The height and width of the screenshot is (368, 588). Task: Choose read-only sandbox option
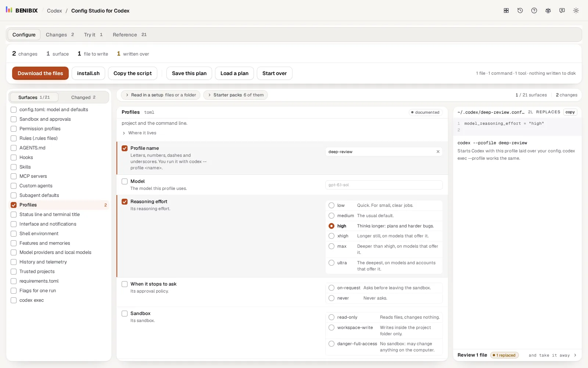click(331, 317)
